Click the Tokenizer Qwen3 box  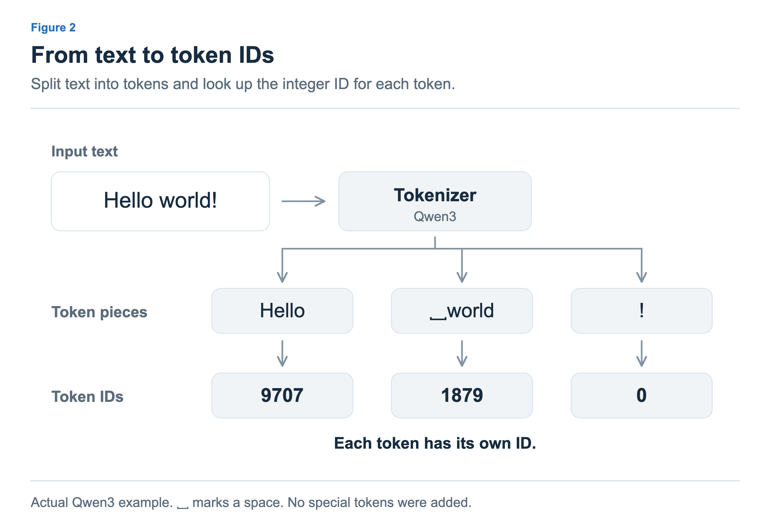(435, 201)
